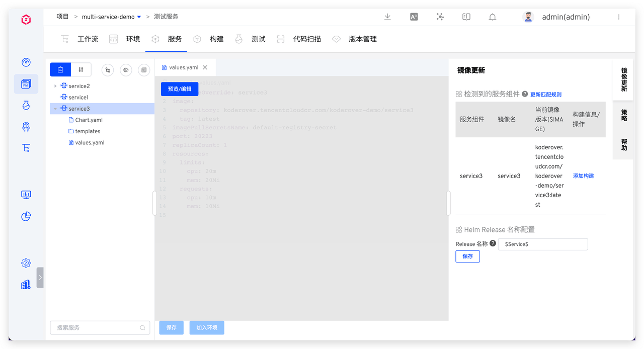The width and height of the screenshot is (644, 349).
Task: Switch to the 构建 tab
Action: point(216,39)
